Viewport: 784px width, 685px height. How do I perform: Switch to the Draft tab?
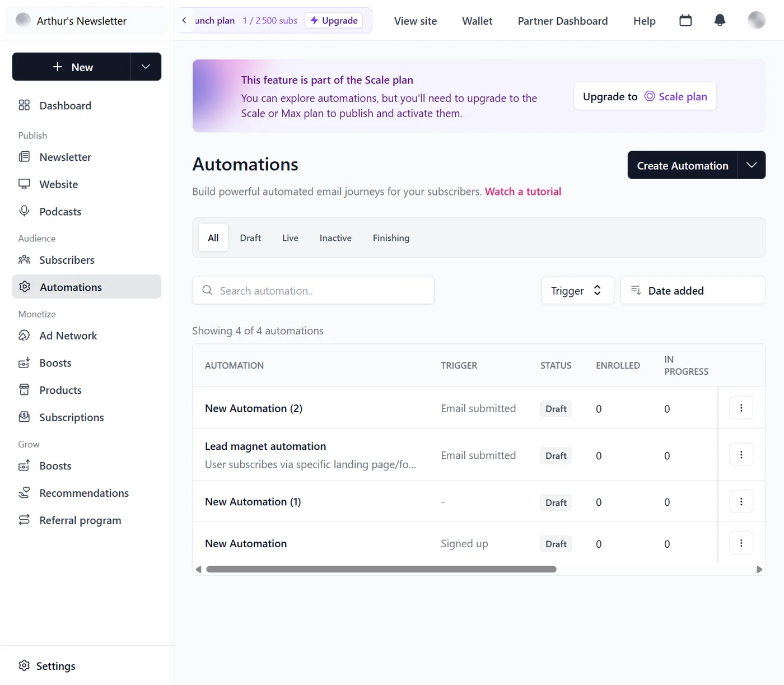pyautogui.click(x=250, y=237)
